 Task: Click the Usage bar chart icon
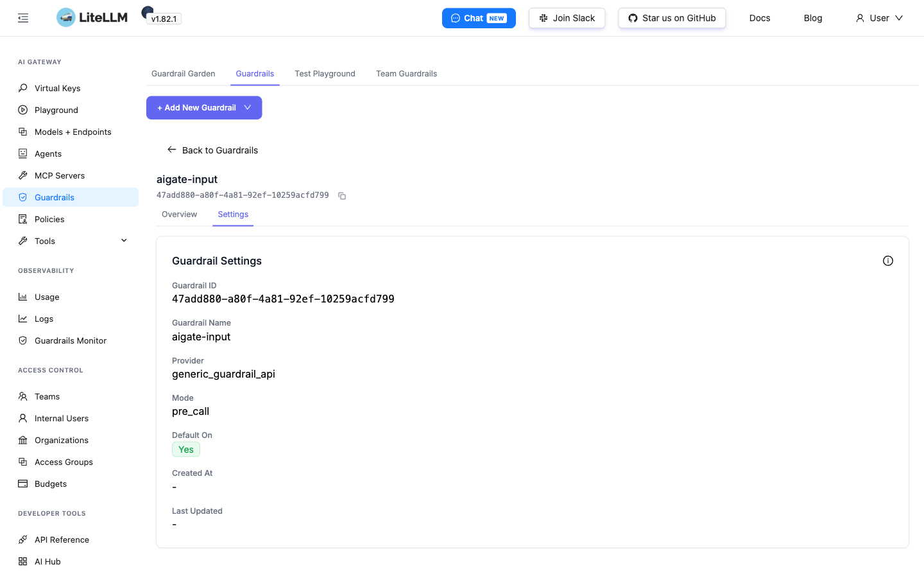click(x=23, y=297)
